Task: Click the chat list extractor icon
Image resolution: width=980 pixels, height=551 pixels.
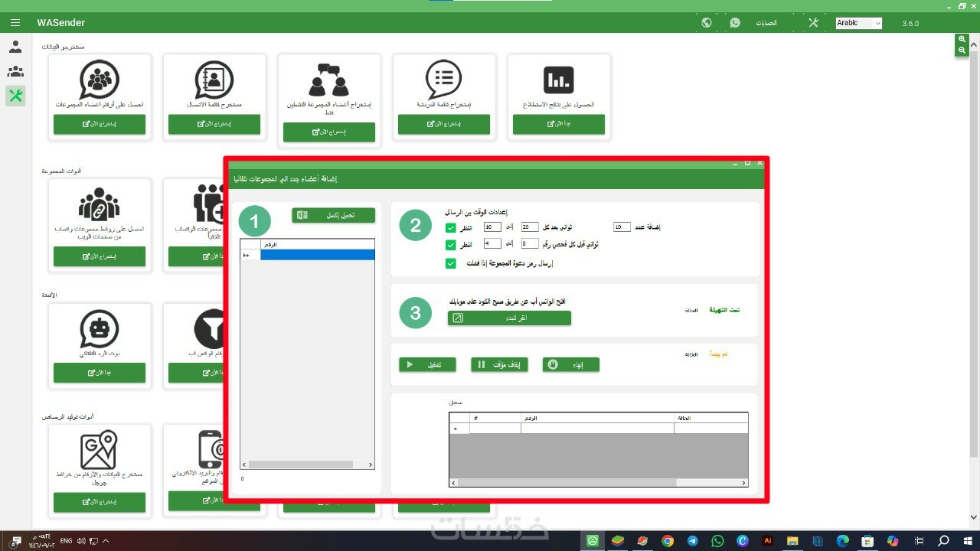Action: click(x=444, y=80)
